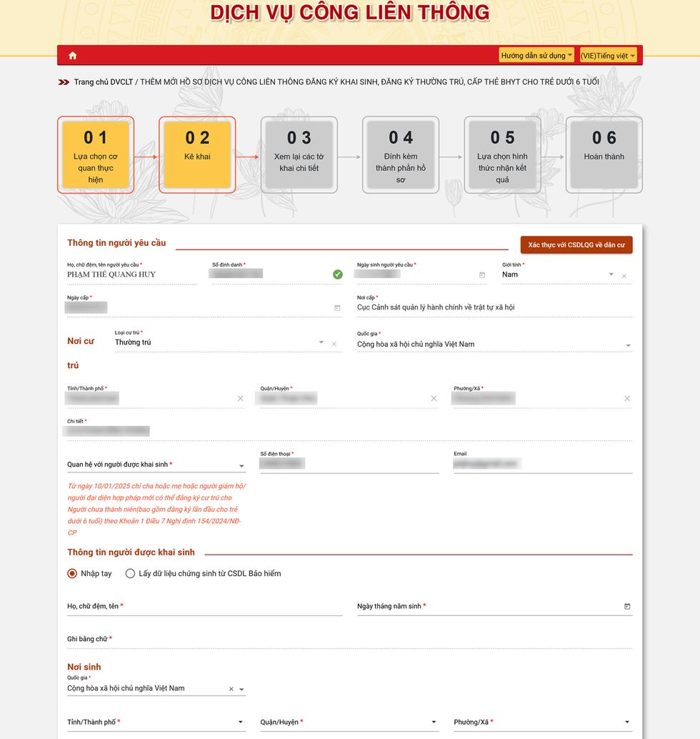Clear the Giới tính selection
The height and width of the screenshot is (739, 700).
(x=624, y=276)
